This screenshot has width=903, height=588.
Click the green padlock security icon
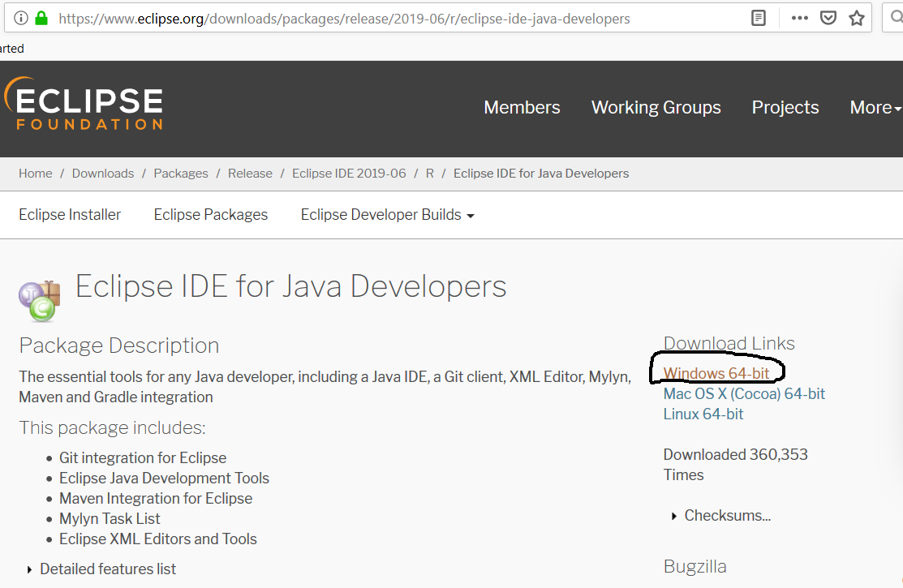[41, 19]
